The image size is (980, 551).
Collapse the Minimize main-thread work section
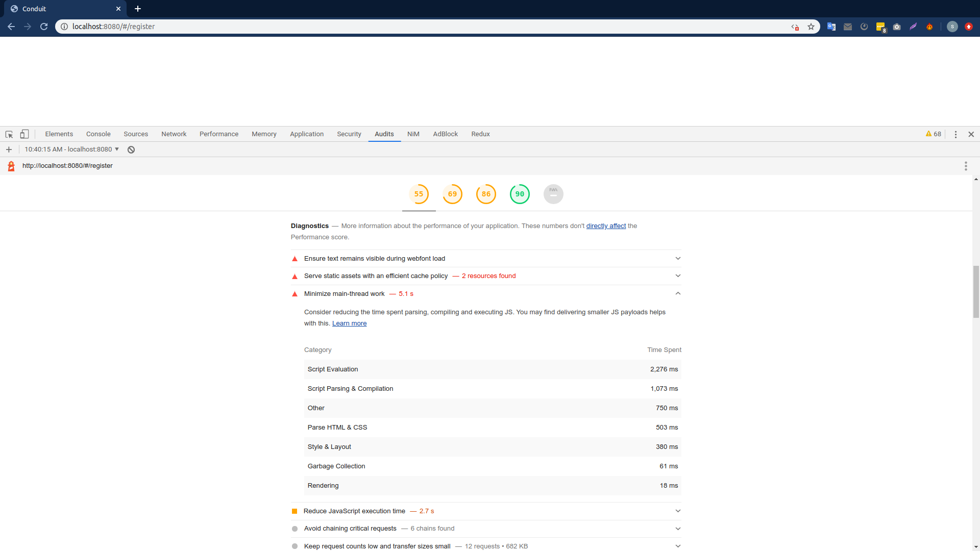click(678, 293)
